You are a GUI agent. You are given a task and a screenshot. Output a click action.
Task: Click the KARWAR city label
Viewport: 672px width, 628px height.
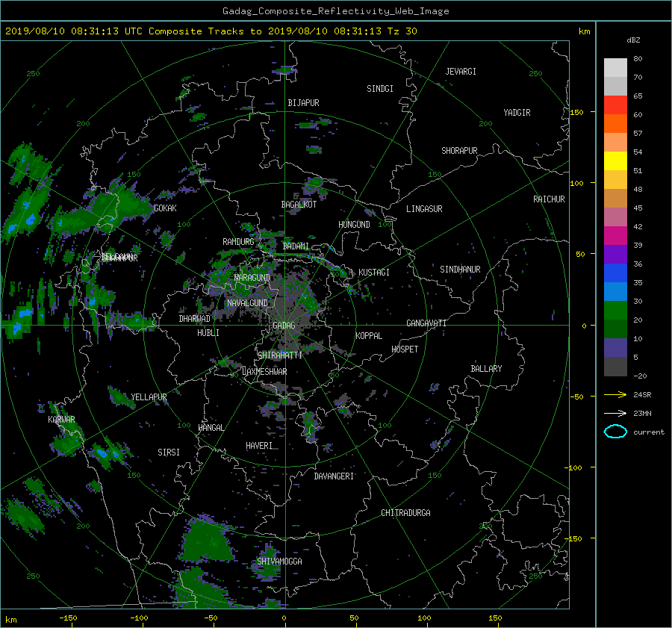point(61,420)
